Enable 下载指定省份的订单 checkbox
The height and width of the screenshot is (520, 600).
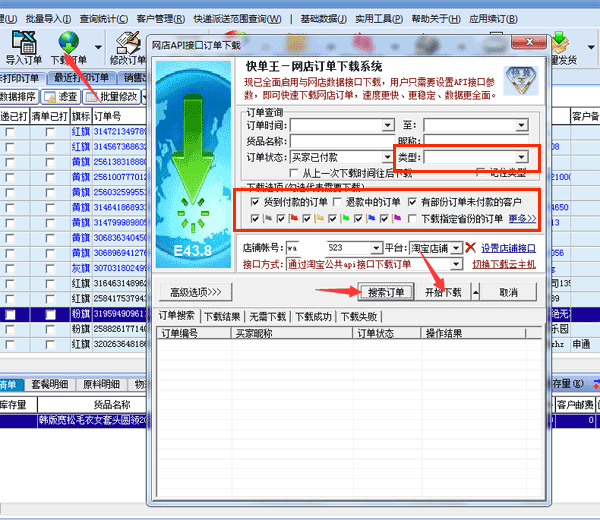point(412,218)
